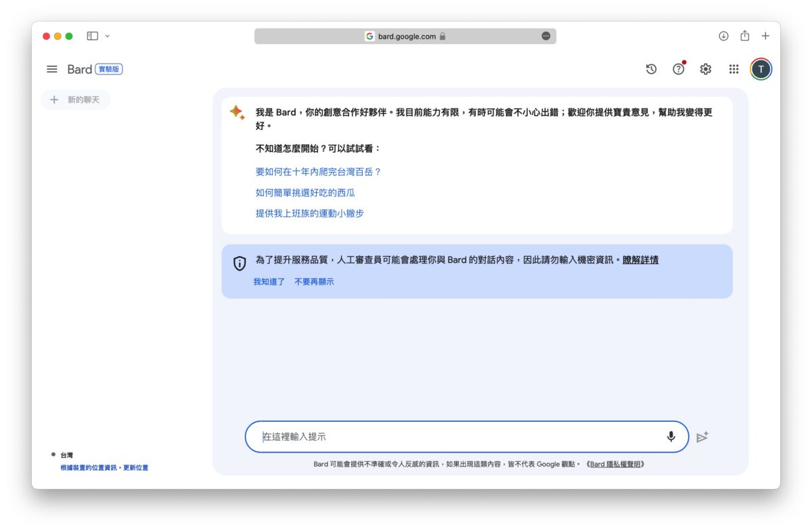Open Bard settings gear icon
812x531 pixels.
tap(706, 69)
